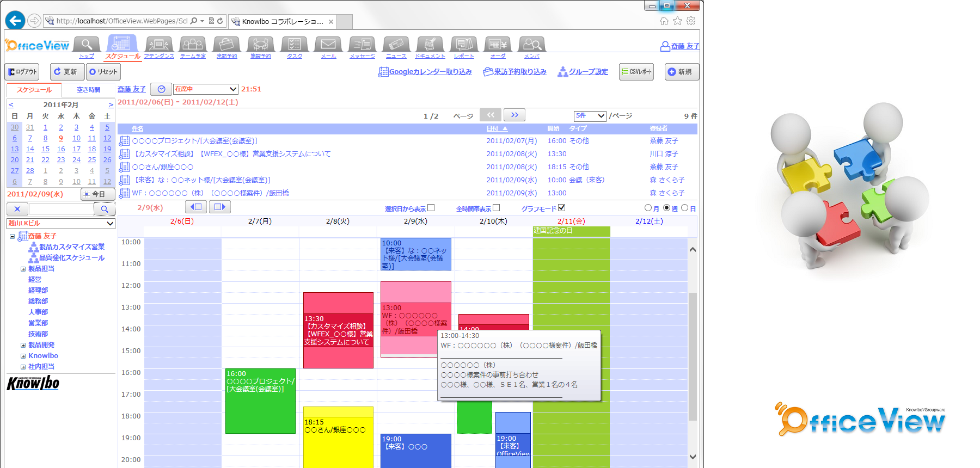Select 営業部 in department tree
This screenshot has height=468, width=980.
[38, 323]
